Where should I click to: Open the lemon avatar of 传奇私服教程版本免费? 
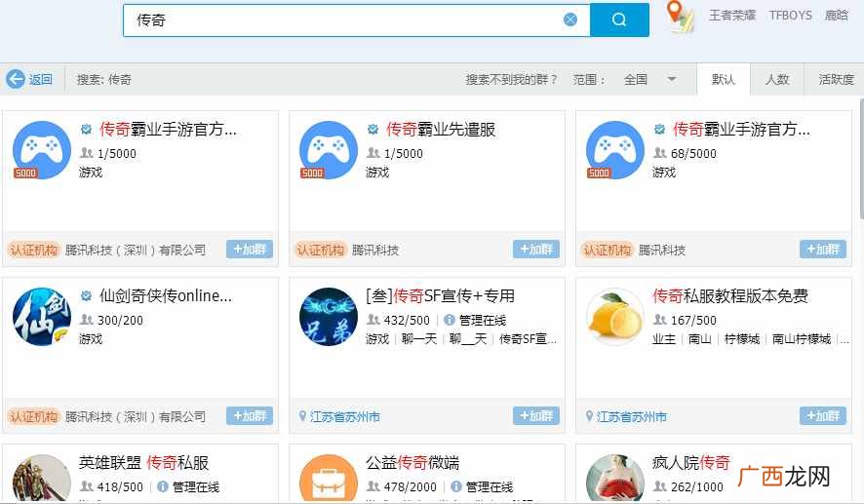point(615,317)
